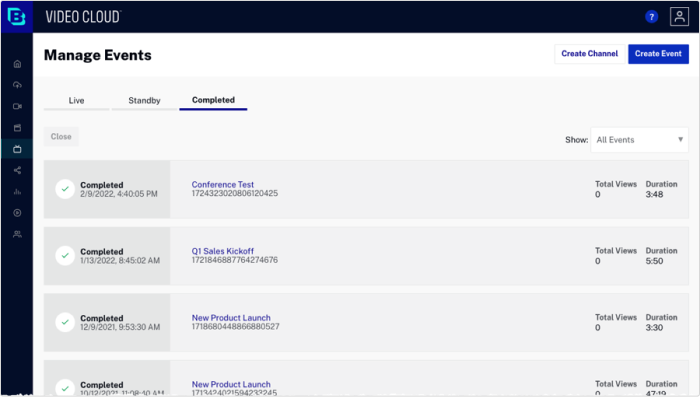
Task: Switch to the Standby tab
Action: [x=144, y=100]
